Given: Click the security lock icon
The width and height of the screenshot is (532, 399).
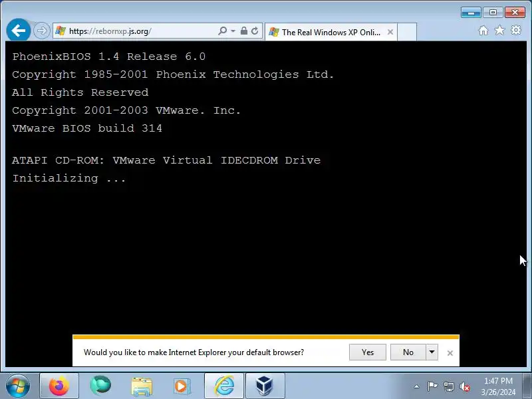Looking at the screenshot, I should [243, 31].
